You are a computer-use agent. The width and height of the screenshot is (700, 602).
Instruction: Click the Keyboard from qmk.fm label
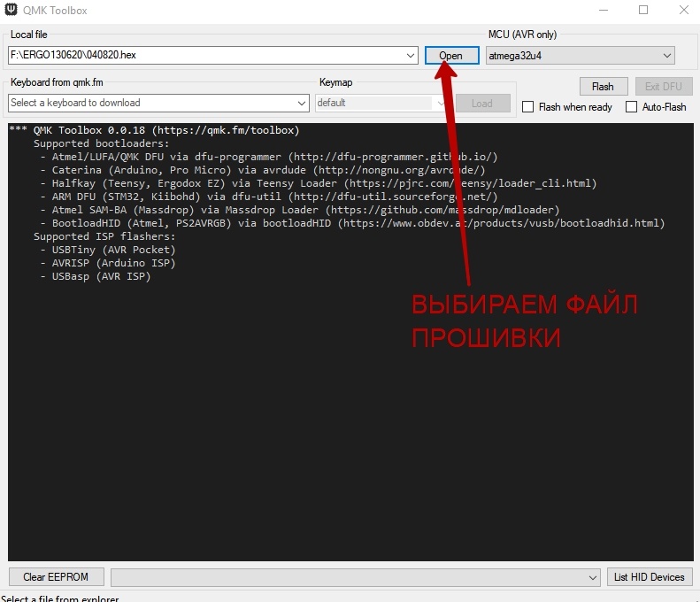click(57, 82)
